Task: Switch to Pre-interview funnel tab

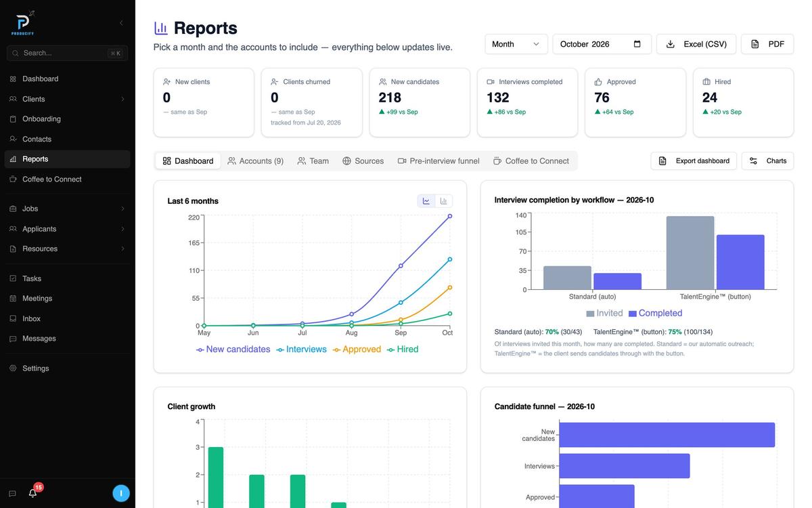Action: point(438,161)
